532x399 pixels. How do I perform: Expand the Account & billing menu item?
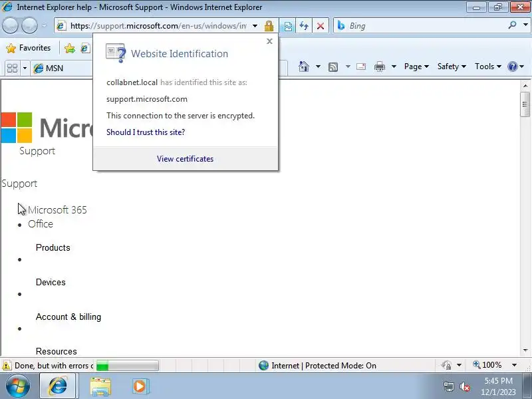(68, 317)
